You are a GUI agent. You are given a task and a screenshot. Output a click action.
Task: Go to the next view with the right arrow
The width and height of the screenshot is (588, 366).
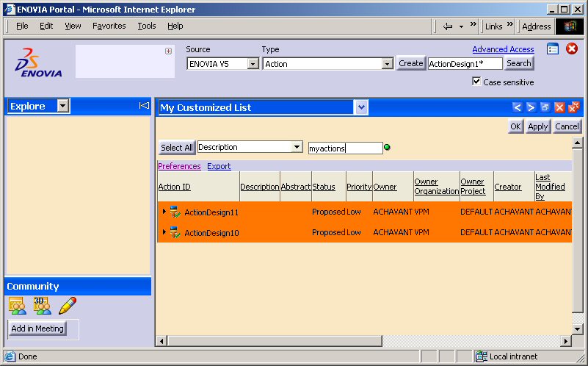[531, 108]
